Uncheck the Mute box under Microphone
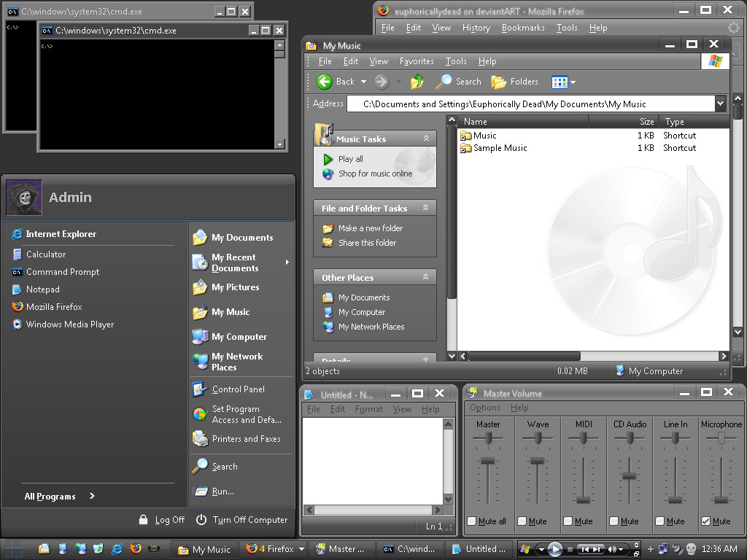This screenshot has height=560, width=747. pos(705,521)
